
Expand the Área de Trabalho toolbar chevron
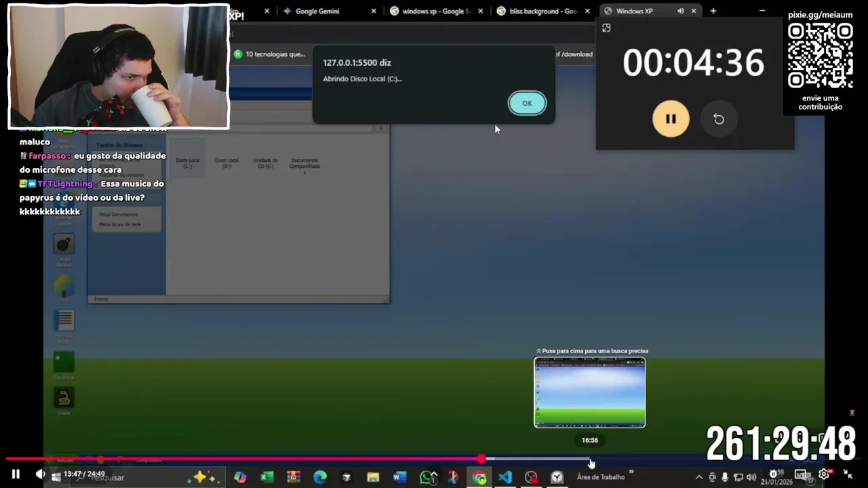pos(631,472)
